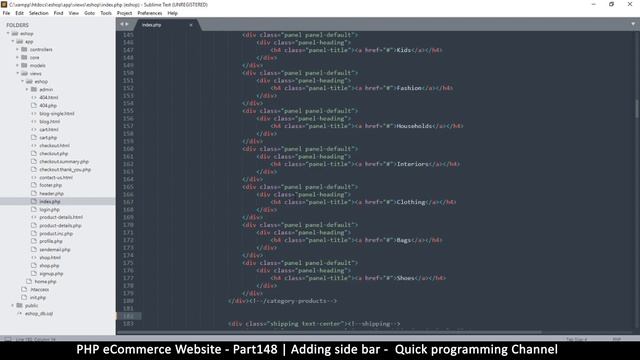Click the file icon next to header.php
Screen dimensions: 640x360
coord(34,193)
